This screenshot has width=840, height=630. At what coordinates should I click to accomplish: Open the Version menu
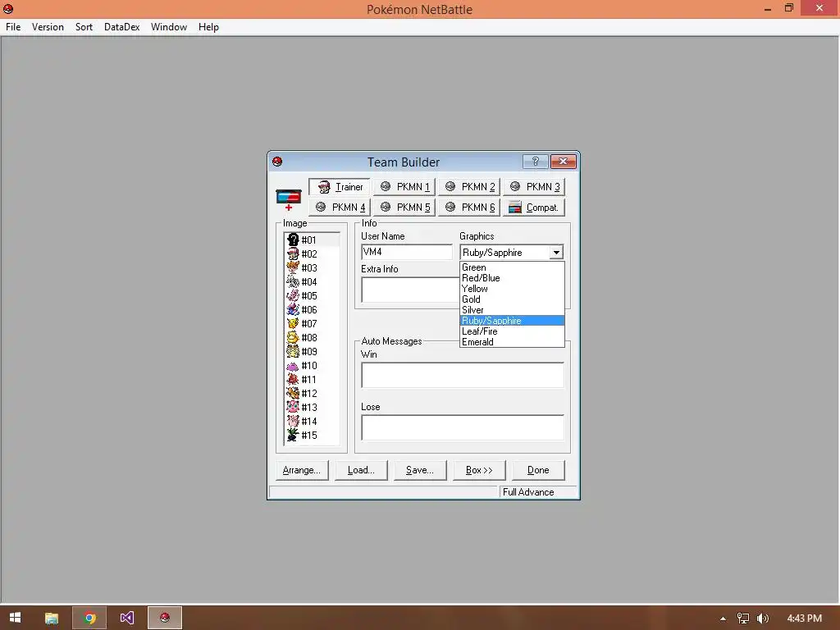[48, 27]
